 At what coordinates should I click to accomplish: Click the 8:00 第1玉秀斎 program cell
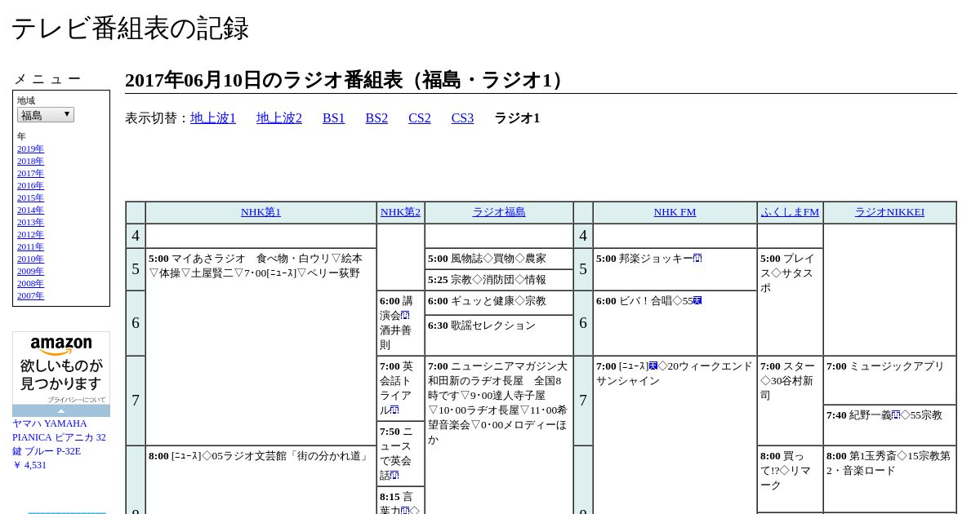point(889,479)
